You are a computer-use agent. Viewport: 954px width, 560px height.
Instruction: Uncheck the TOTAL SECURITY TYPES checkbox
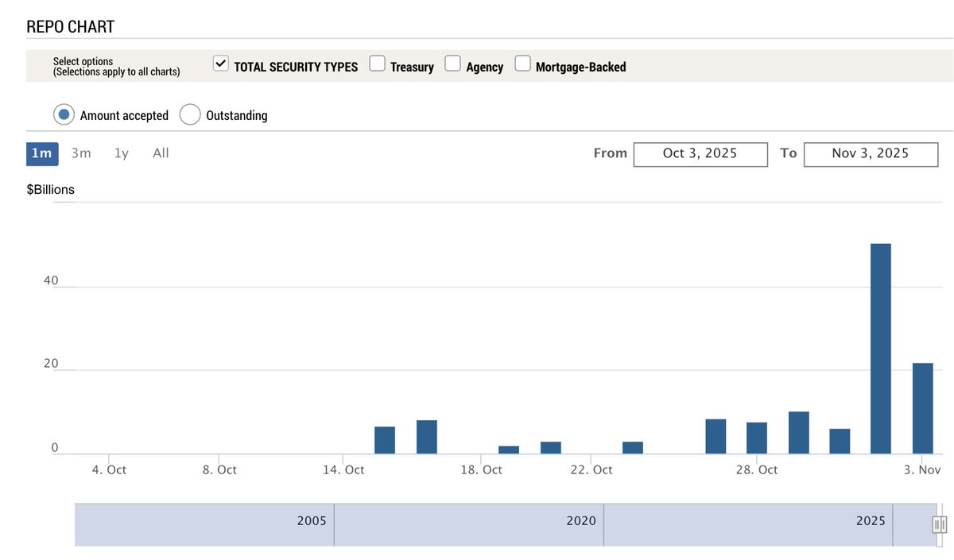click(221, 64)
